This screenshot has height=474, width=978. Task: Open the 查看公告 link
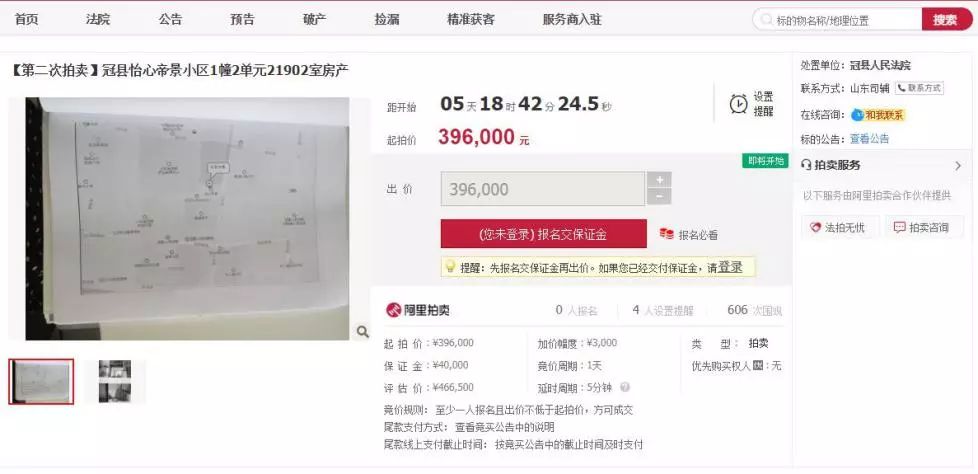(x=869, y=139)
